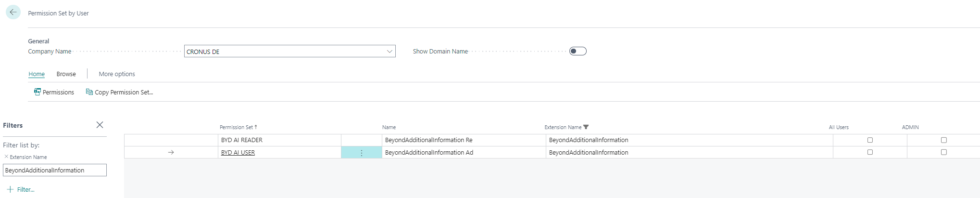Check ADMIN for BYD AI READER
This screenshot has height=198, width=980.
[x=943, y=140]
